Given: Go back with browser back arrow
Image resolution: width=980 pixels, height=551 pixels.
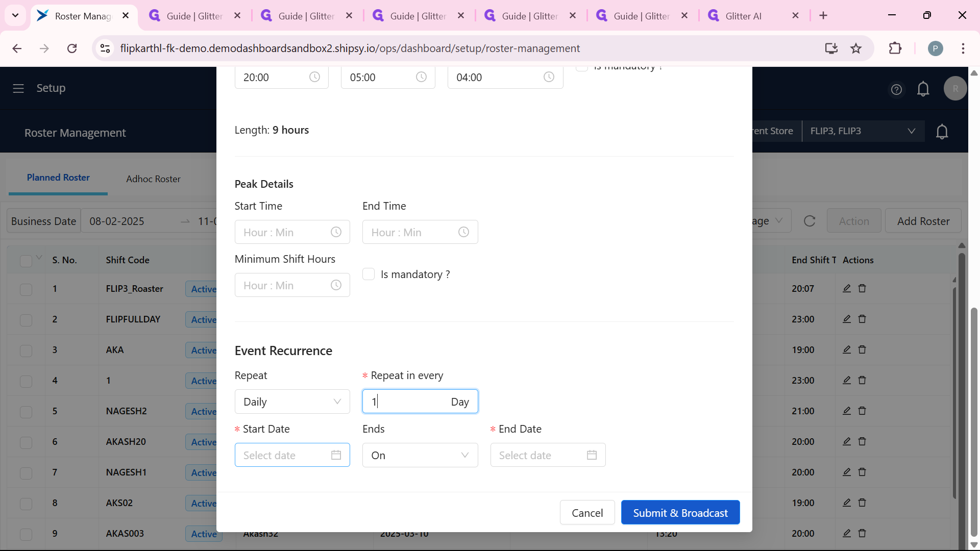Looking at the screenshot, I should 17,48.
